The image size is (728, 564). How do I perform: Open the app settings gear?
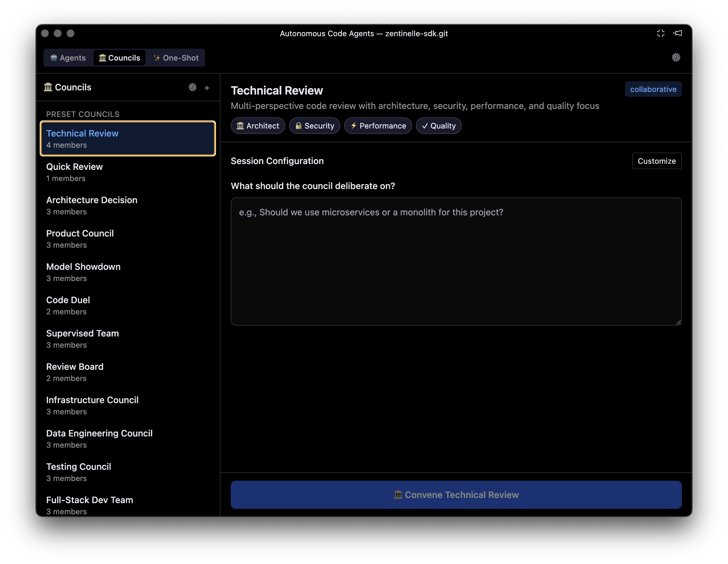(676, 57)
